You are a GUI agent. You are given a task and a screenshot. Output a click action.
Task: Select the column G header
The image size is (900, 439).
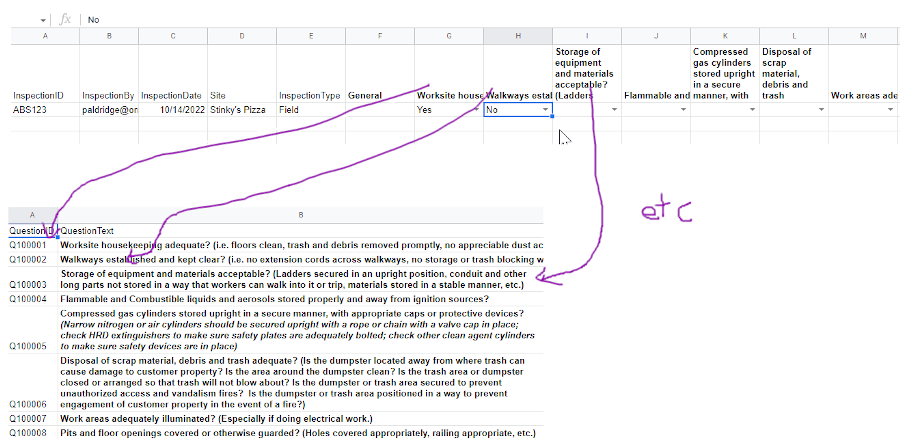tap(449, 36)
